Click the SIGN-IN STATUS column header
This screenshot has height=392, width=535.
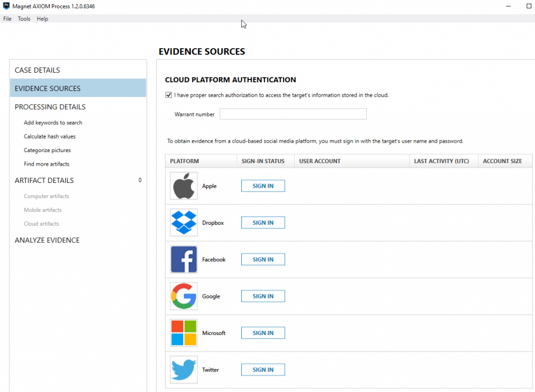click(x=265, y=161)
